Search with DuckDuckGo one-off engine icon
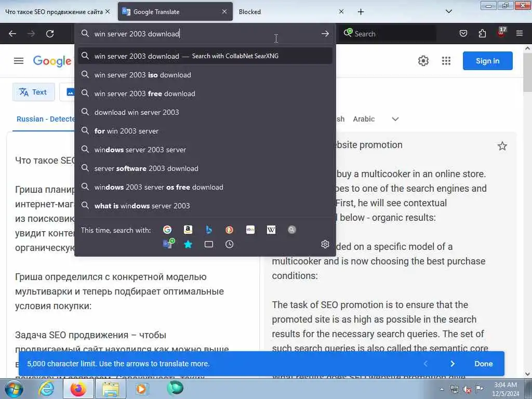Viewport: 532px width, 399px height. point(229,230)
